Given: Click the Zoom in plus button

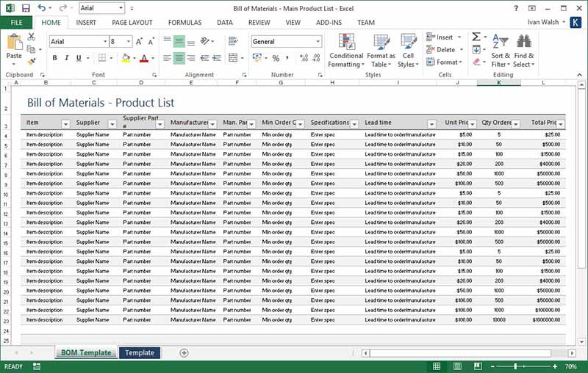Looking at the screenshot, I should [x=555, y=366].
